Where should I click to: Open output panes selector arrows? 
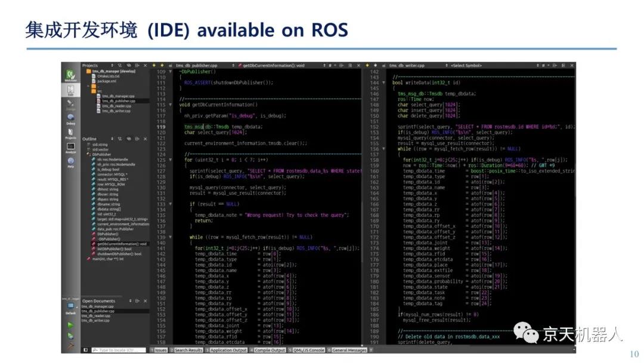click(371, 350)
